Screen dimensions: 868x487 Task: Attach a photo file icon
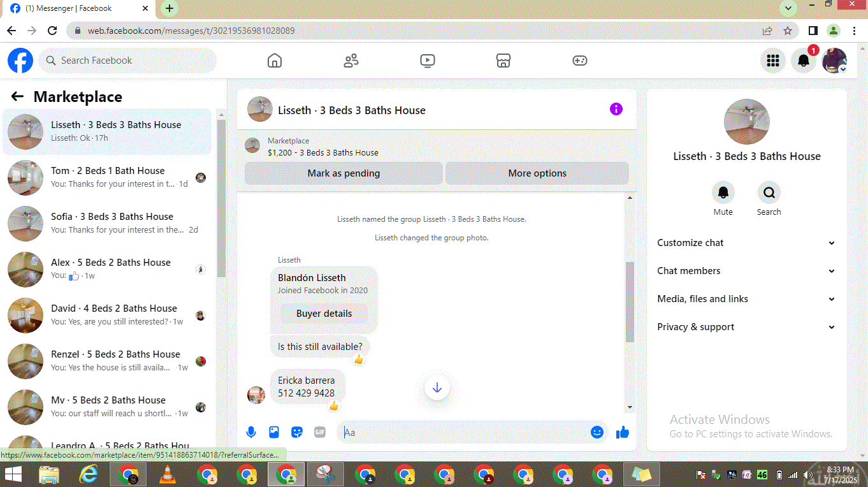[274, 432]
